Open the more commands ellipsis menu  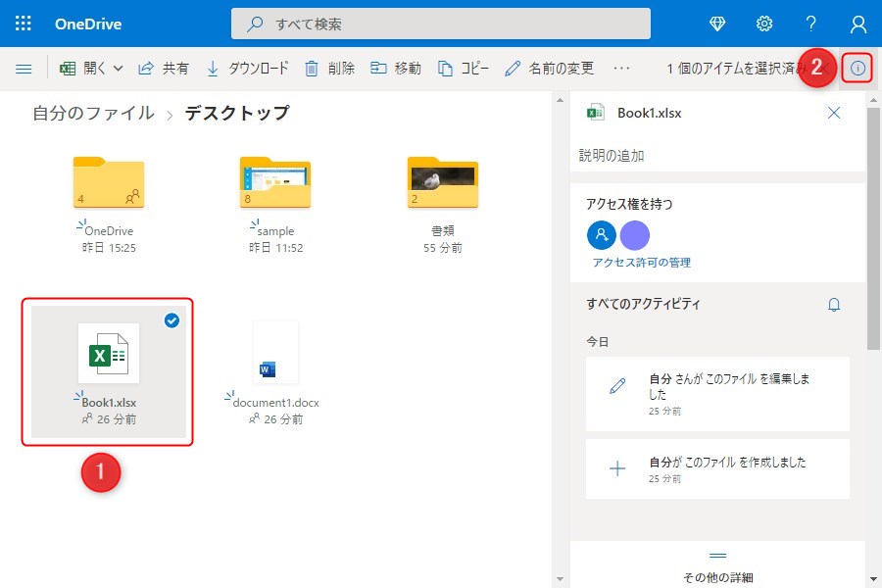(x=621, y=69)
